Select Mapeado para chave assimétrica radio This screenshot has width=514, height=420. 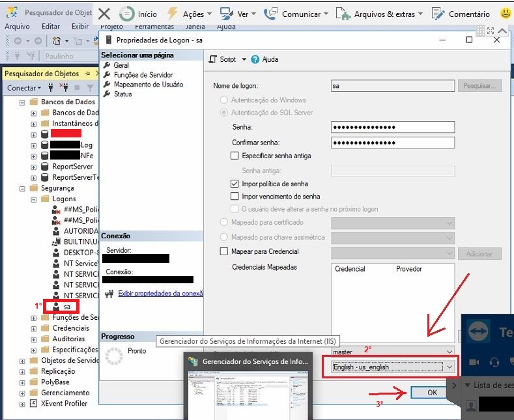pos(223,237)
